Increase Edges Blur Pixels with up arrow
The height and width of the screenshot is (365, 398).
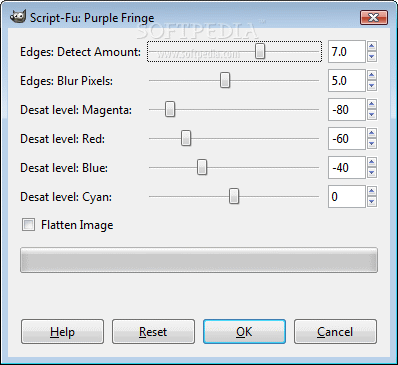[372, 75]
